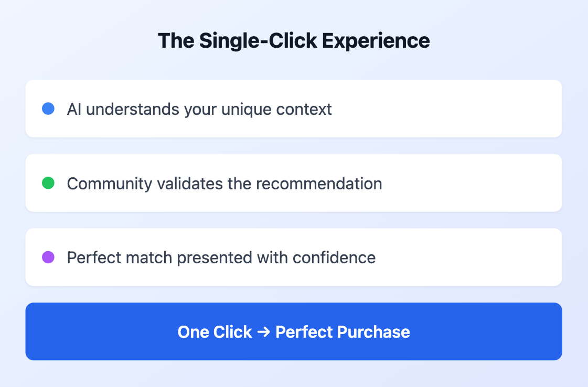The height and width of the screenshot is (387, 588).
Task: Click the 'One Click' words on the button
Action: click(x=215, y=332)
